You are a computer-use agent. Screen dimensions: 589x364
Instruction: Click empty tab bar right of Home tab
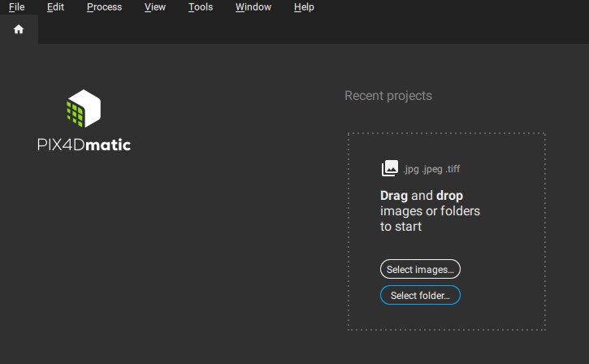(x=309, y=29)
